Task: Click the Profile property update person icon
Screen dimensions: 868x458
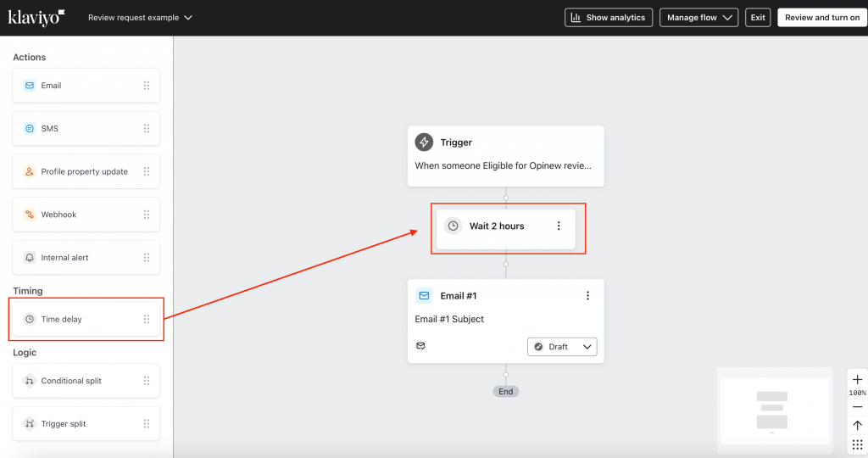Action: coord(30,171)
